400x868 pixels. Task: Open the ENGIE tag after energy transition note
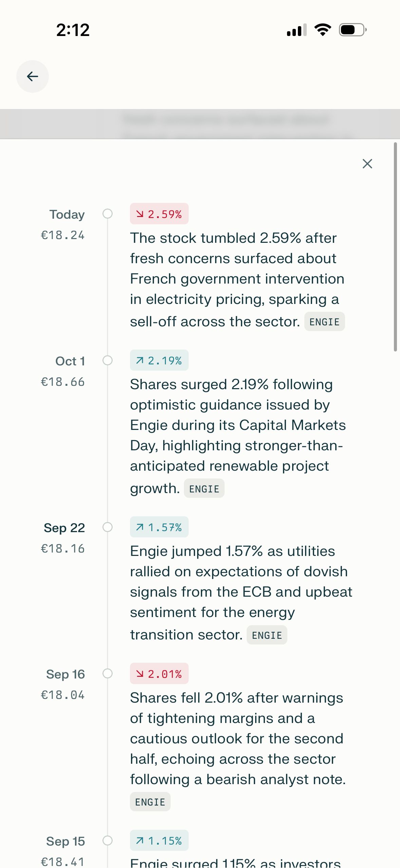[267, 635]
